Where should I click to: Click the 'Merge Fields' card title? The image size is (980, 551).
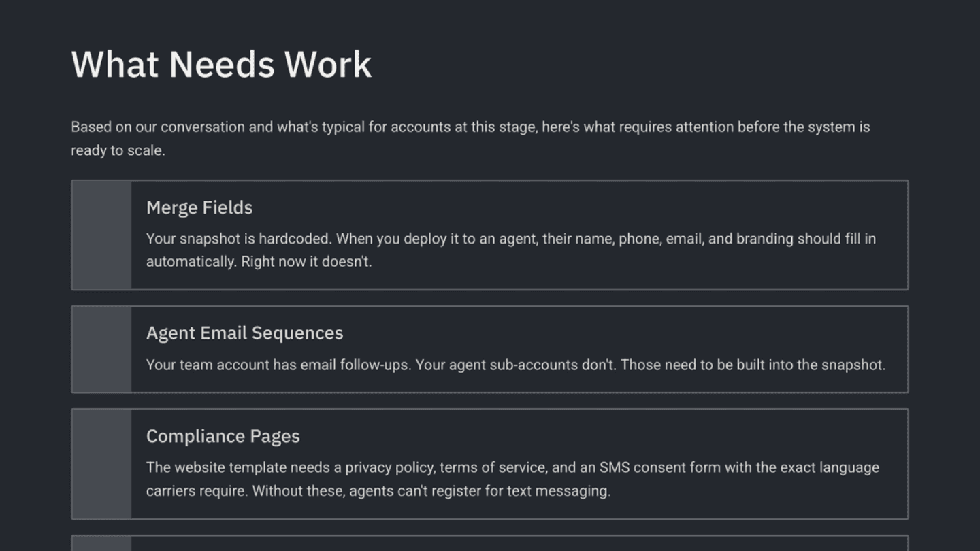coord(199,207)
